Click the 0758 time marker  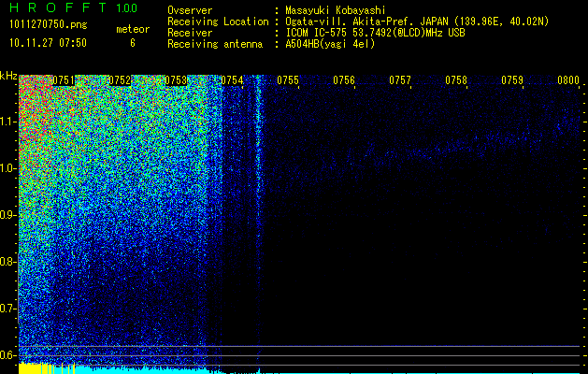(456, 80)
